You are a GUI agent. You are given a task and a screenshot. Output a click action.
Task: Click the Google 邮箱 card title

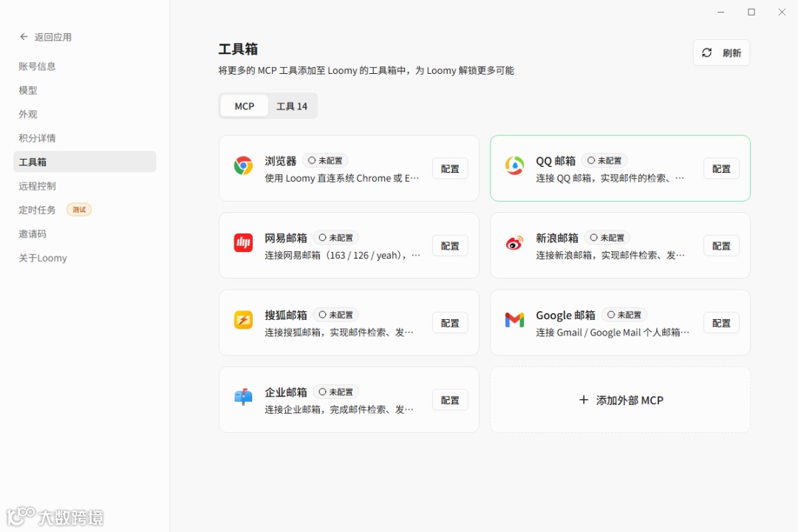565,315
